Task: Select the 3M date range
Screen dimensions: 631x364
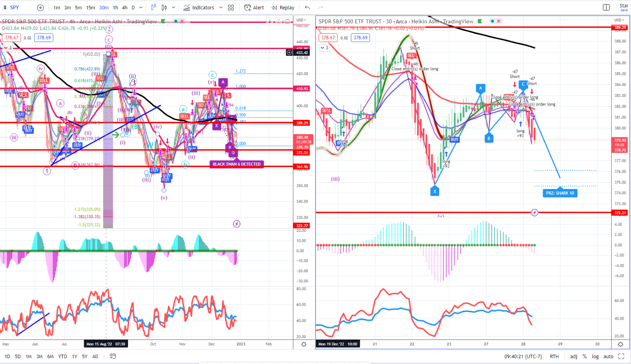Action: tap(40, 356)
